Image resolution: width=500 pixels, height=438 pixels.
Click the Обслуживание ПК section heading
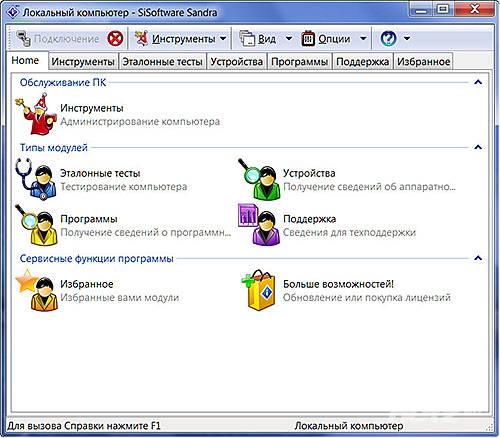tap(63, 82)
